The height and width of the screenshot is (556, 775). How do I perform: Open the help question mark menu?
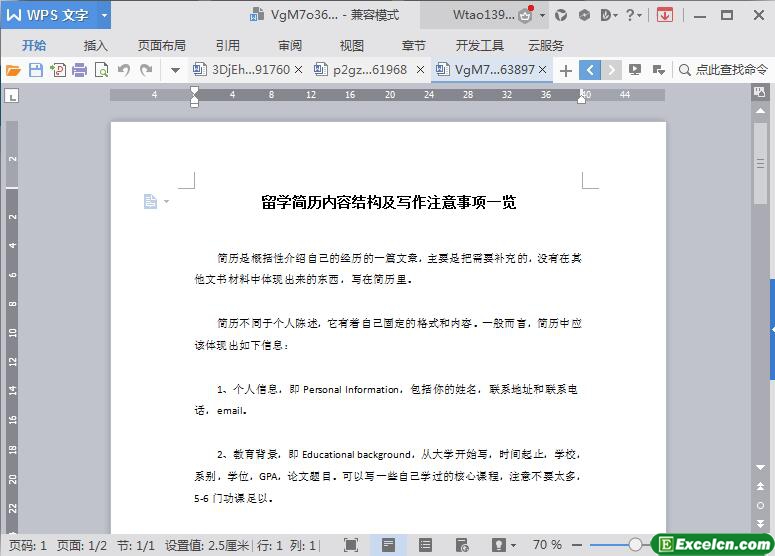(633, 15)
